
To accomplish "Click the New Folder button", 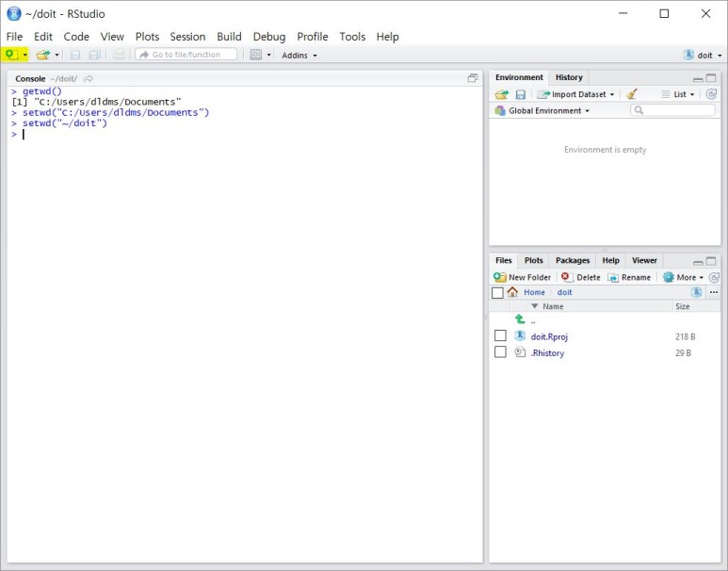I will click(x=523, y=277).
